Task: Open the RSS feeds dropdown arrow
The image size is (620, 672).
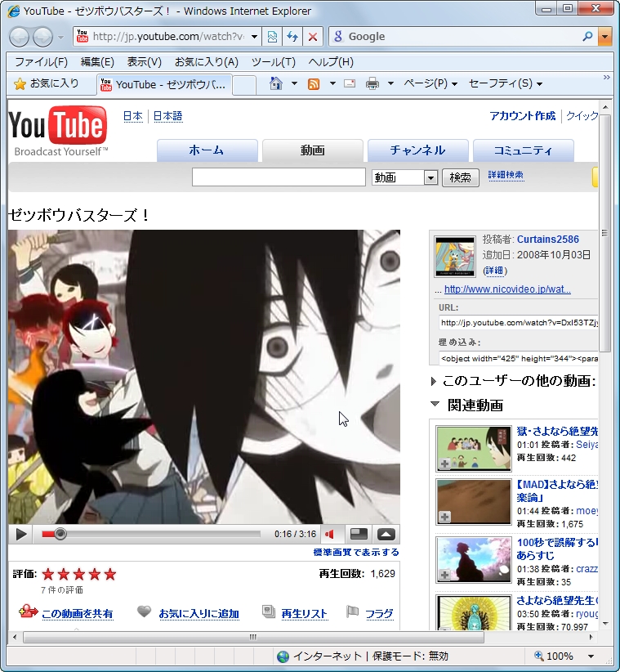Action: coord(332,83)
